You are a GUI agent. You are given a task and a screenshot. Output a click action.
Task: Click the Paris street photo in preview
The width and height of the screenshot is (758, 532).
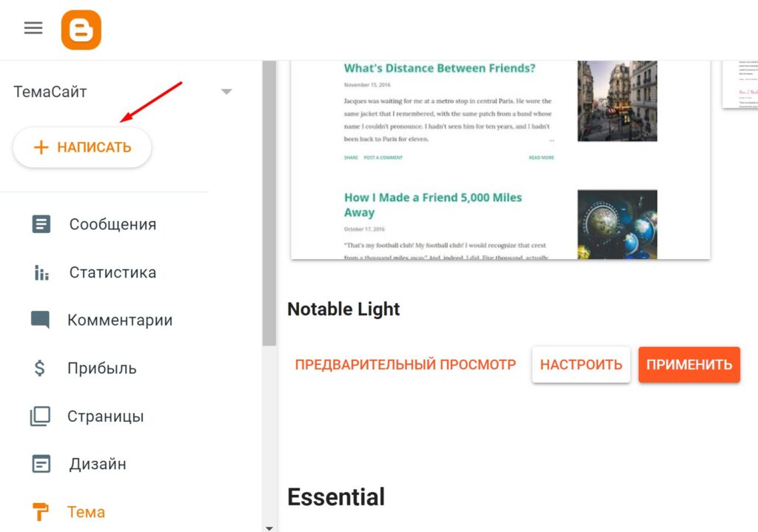617,101
